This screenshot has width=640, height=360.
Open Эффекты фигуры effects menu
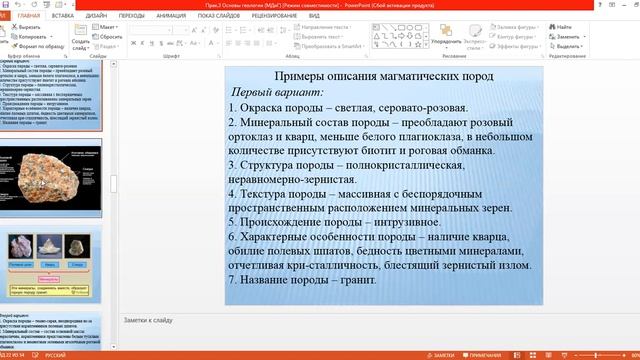516,47
